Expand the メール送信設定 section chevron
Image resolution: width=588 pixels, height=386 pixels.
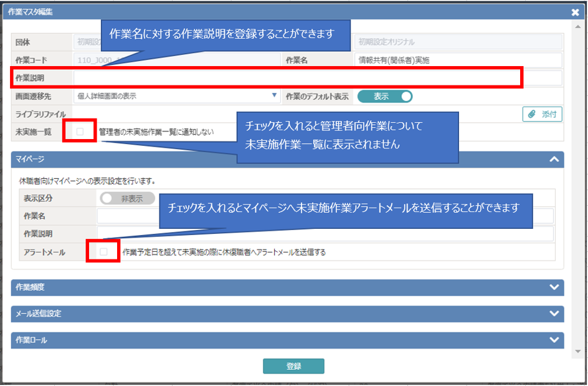click(554, 314)
